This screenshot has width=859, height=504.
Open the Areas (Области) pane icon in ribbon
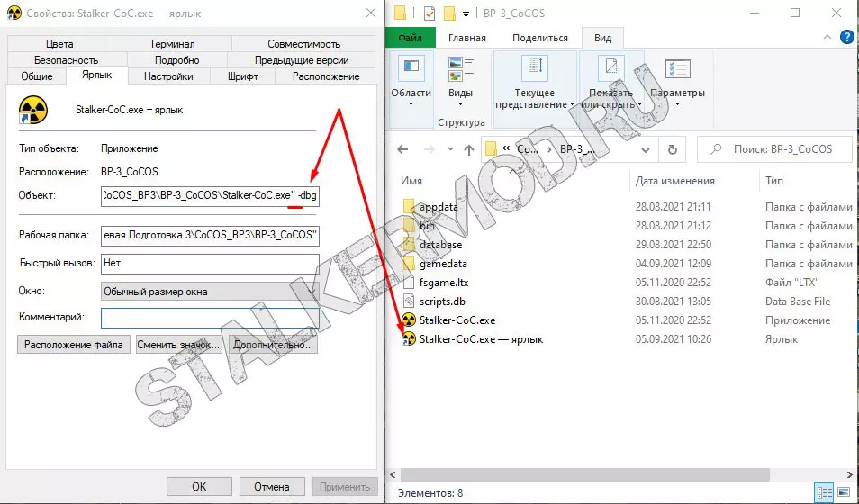(x=411, y=67)
